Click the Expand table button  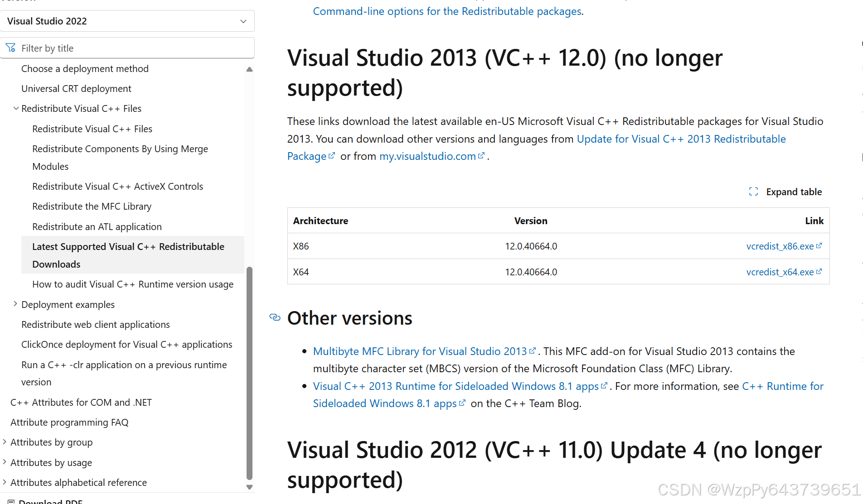click(785, 192)
